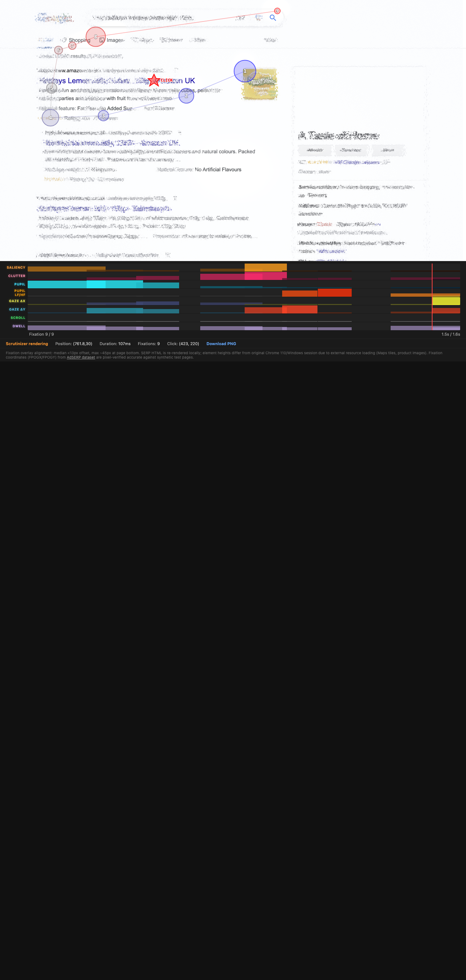Click the yellow product thumbnail image
Screen dimensions: 466x980
(260, 84)
